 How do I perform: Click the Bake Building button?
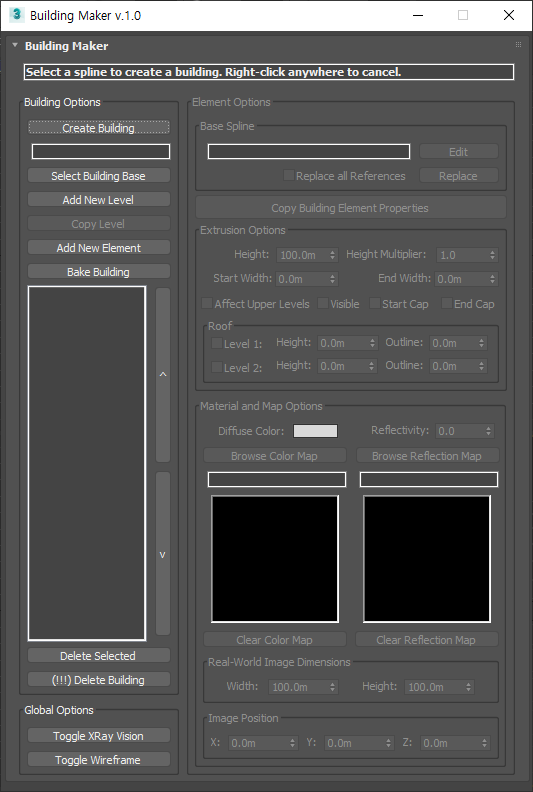tap(99, 272)
